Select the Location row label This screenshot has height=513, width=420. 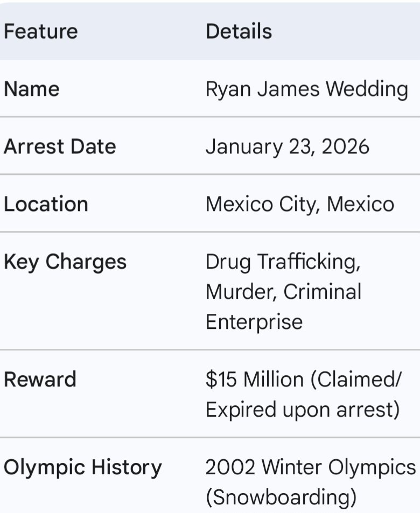click(x=46, y=204)
